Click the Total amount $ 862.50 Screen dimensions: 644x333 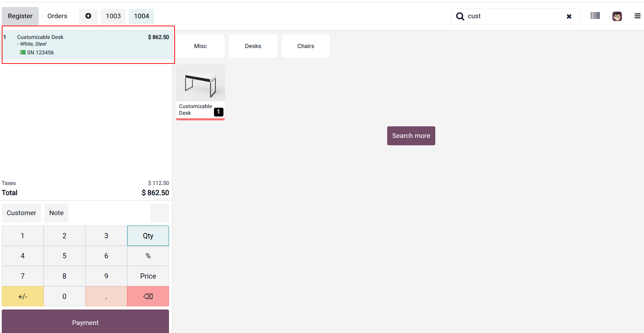(155, 193)
